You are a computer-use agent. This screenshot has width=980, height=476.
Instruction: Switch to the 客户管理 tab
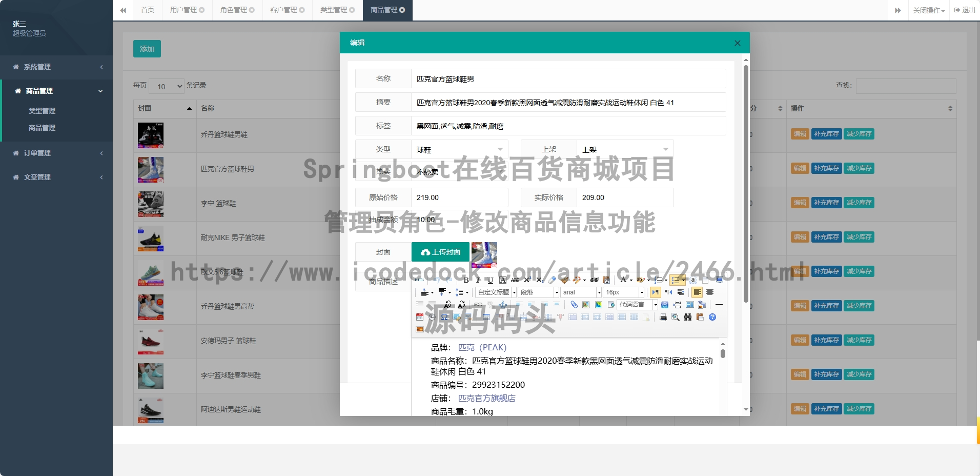tap(287, 10)
